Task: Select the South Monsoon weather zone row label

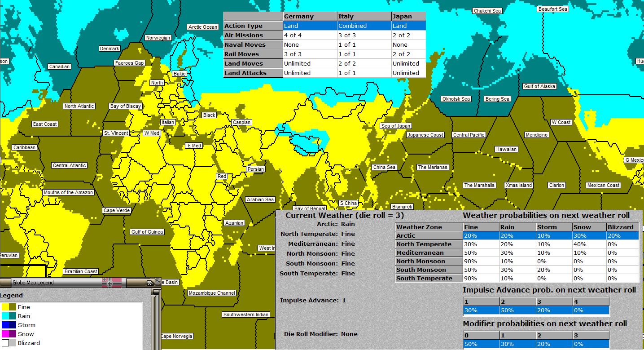Action: [x=429, y=270]
